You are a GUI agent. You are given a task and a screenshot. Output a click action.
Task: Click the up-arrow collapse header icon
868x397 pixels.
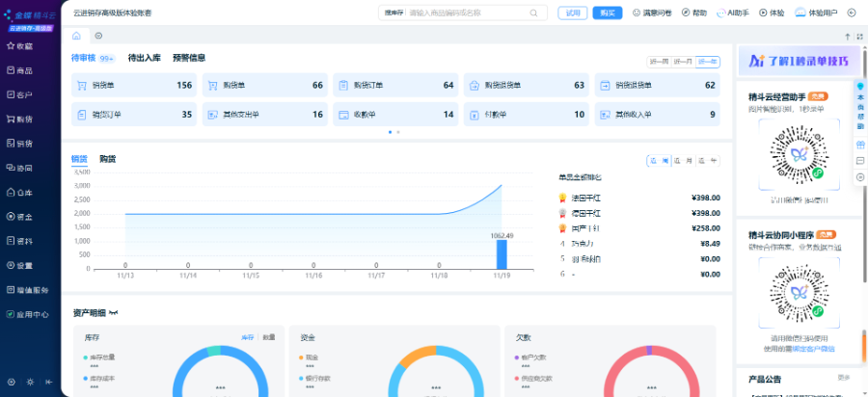pyautogui.click(x=847, y=37)
